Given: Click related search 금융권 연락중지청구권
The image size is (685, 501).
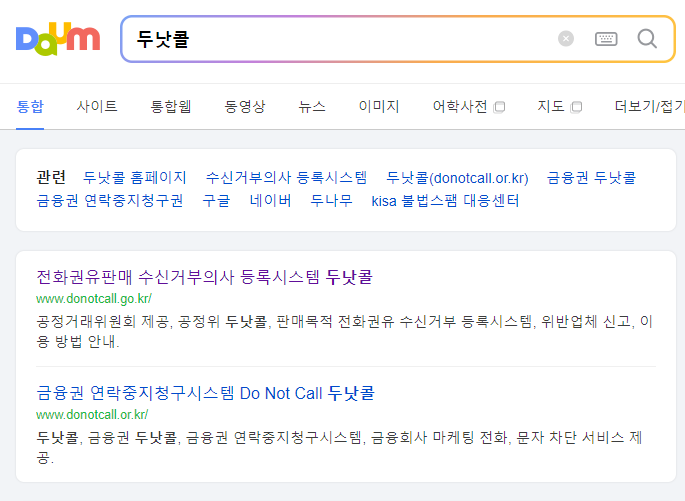Looking at the screenshot, I should [110, 200].
